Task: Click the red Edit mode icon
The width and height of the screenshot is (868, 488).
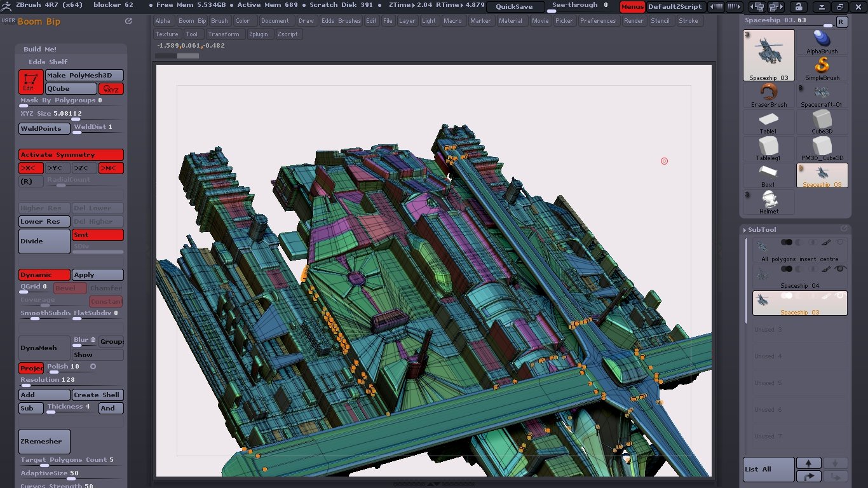Action: tap(31, 82)
